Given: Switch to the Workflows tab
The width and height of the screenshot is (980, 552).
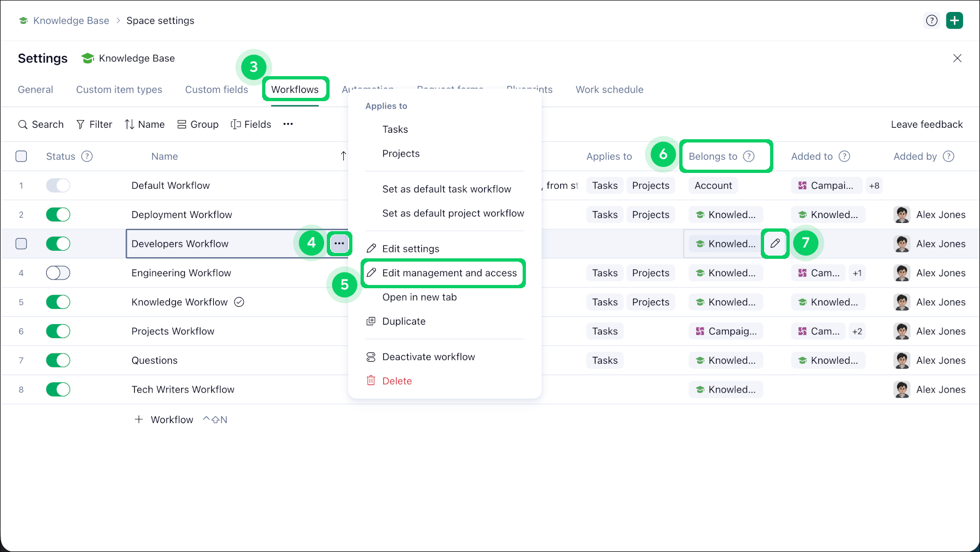Looking at the screenshot, I should click(x=295, y=89).
